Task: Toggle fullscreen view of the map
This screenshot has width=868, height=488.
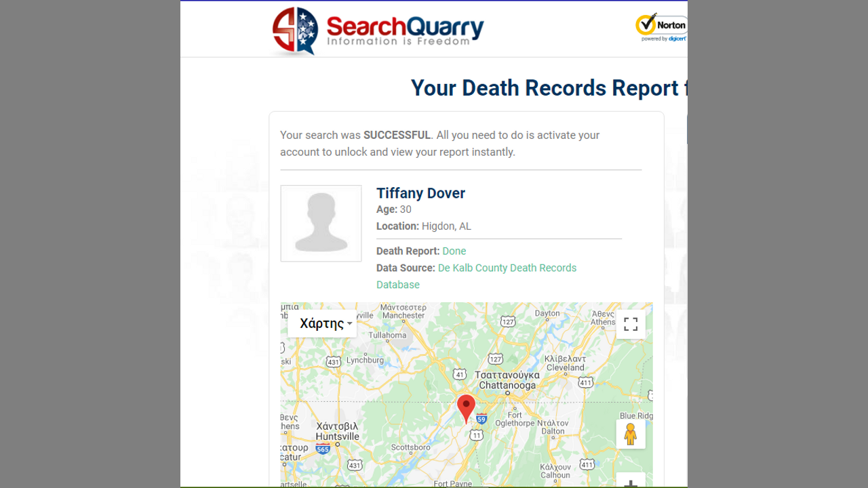Action: point(631,324)
